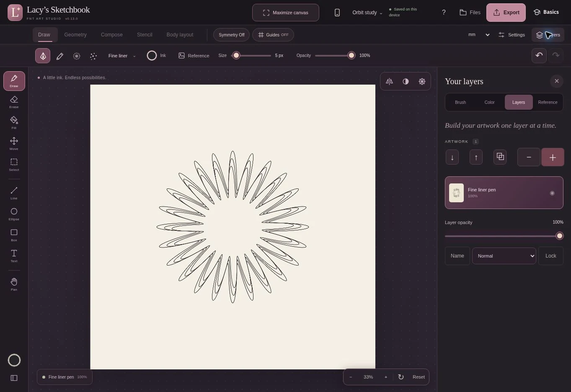The image size is (571, 392).
Task: Switch to the Geometry tab
Action: (x=75, y=35)
